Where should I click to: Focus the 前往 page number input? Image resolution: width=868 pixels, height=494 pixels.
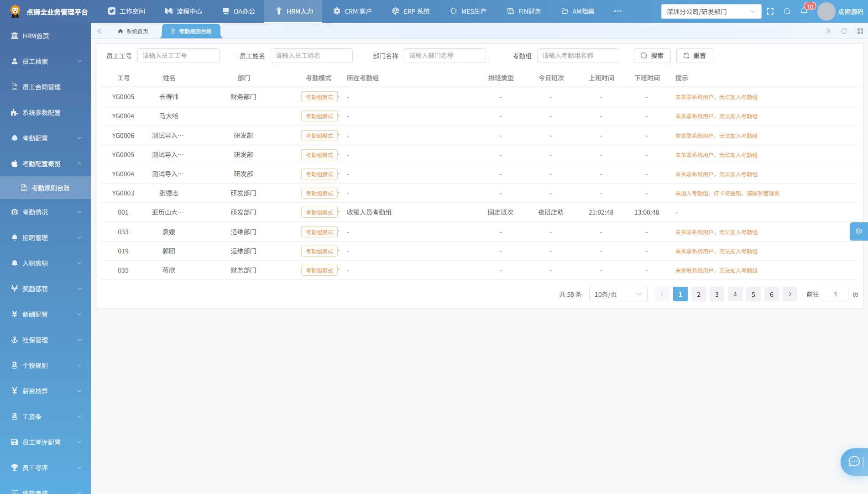click(836, 294)
